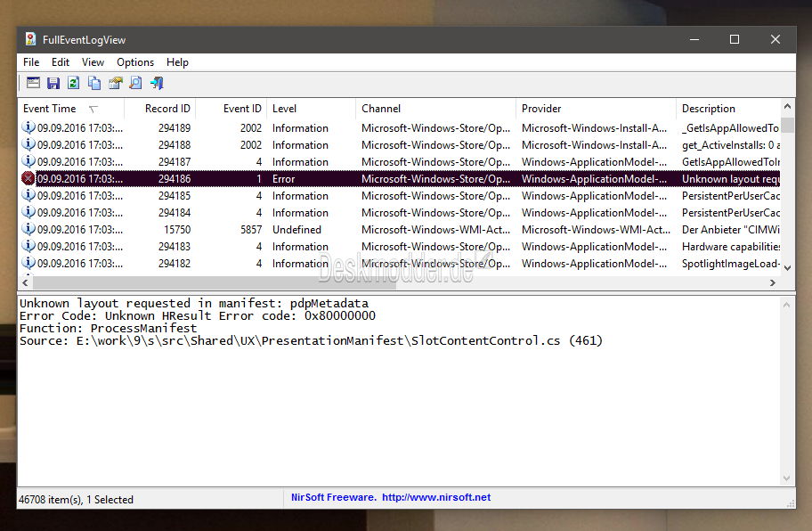This screenshot has width=812, height=531.
Task: Click the Find magnifier icon
Action: 135,83
